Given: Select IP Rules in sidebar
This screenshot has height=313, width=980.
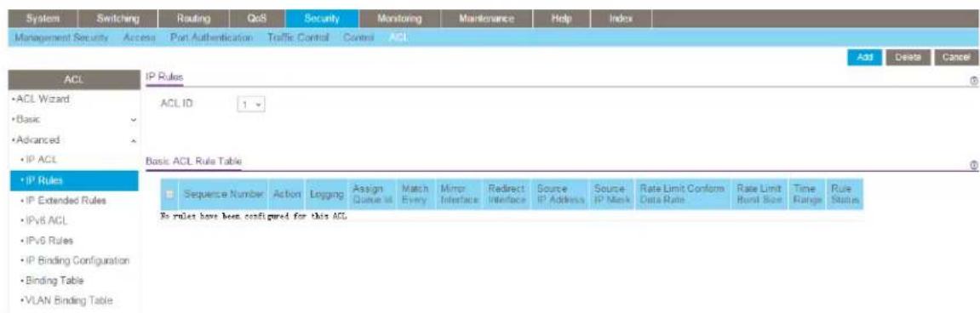Looking at the screenshot, I should (x=74, y=180).
